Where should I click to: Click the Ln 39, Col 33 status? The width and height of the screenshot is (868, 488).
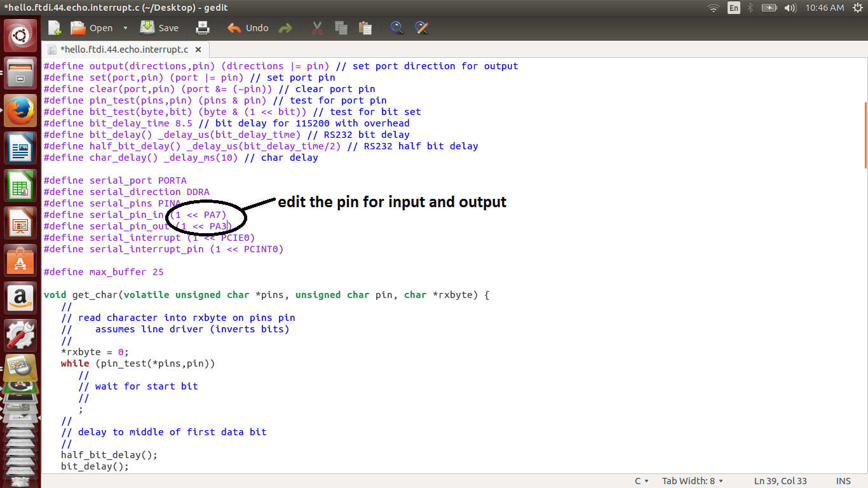(780, 481)
